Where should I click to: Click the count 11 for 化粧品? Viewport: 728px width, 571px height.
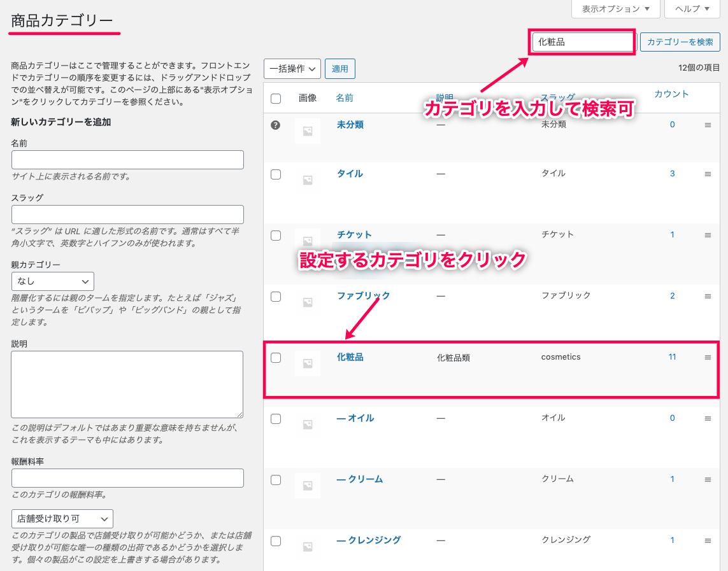tap(673, 356)
